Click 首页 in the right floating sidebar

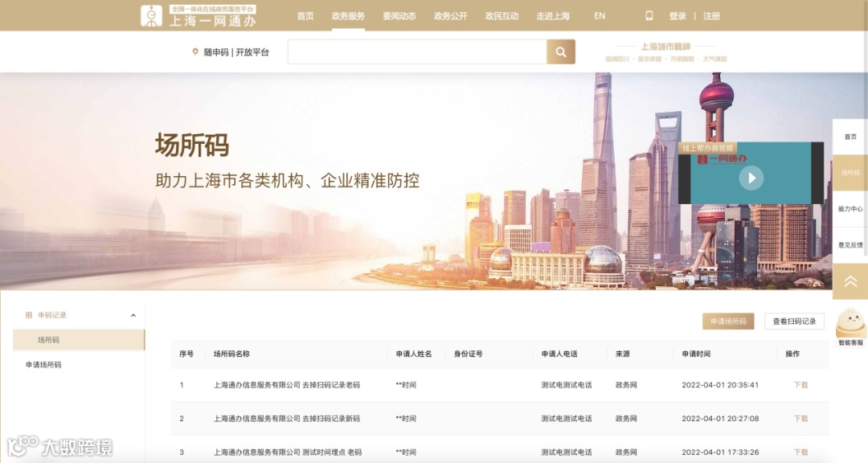point(850,137)
